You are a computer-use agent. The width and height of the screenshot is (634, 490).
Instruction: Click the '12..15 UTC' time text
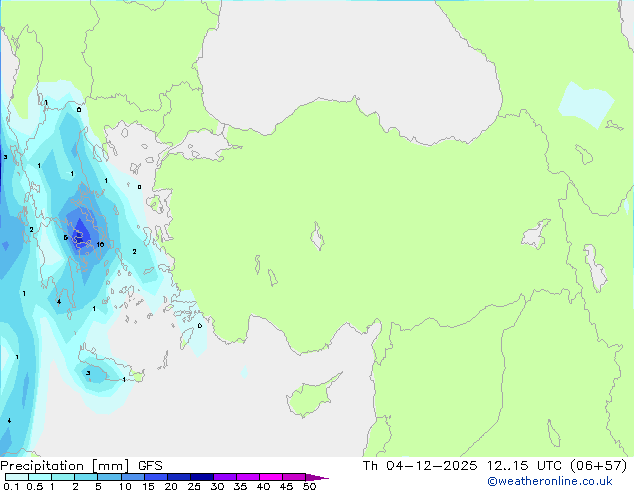click(x=524, y=466)
